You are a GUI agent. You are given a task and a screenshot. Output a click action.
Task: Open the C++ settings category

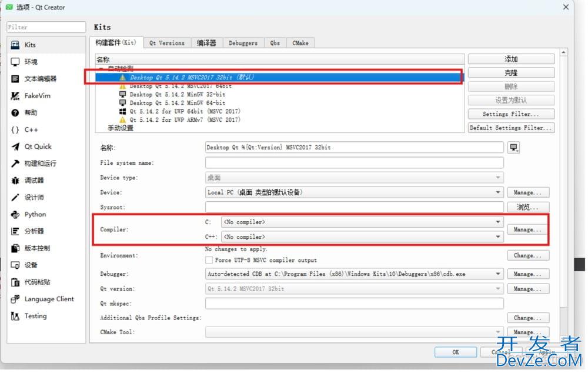[46, 130]
